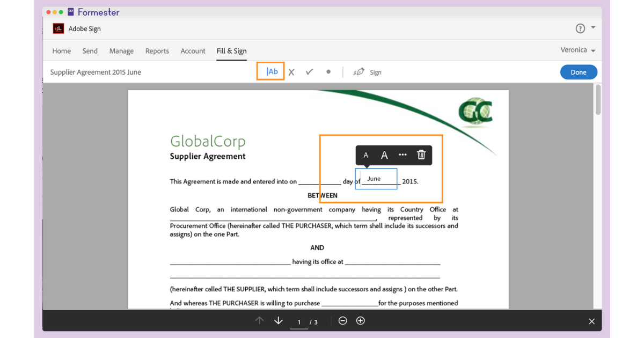Delete the June text field

(421, 155)
